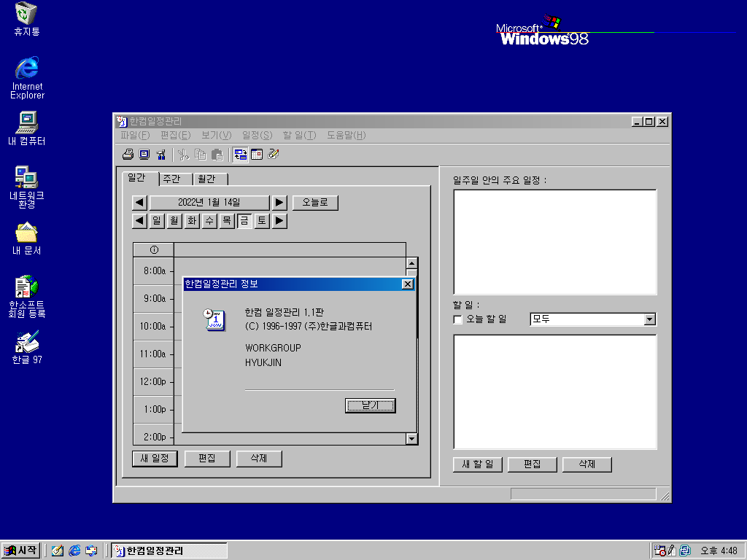Click the 시작 Start button
Image resolution: width=747 pixels, height=560 pixels.
(20, 551)
